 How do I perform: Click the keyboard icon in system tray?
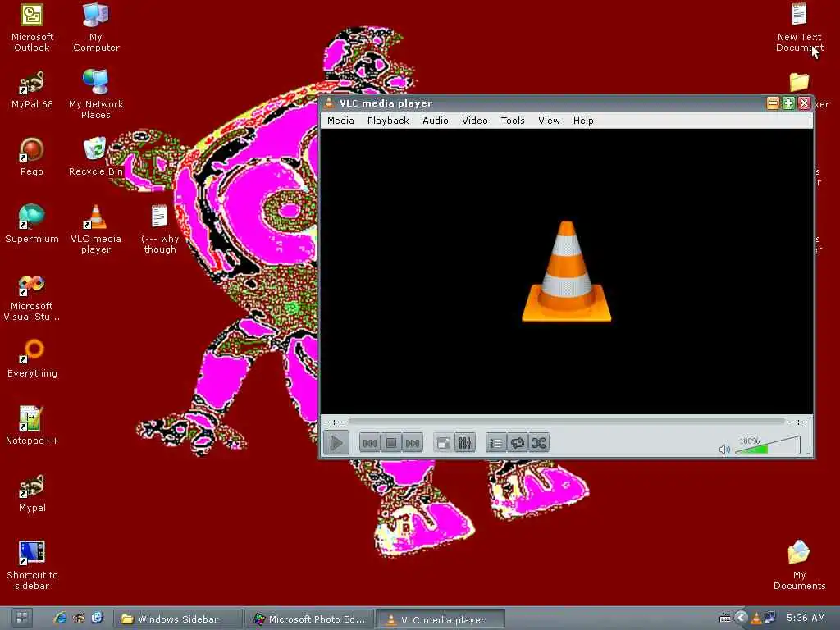[725, 619]
